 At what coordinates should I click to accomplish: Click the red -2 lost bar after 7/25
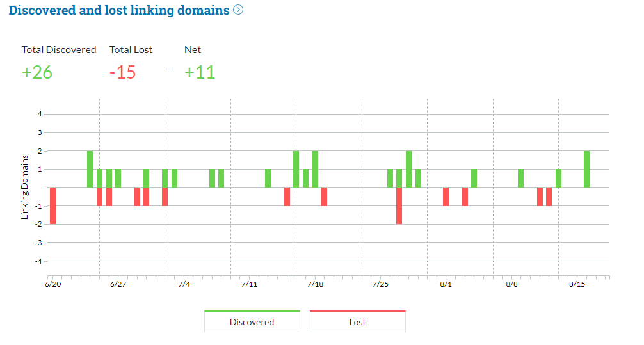tap(399, 205)
